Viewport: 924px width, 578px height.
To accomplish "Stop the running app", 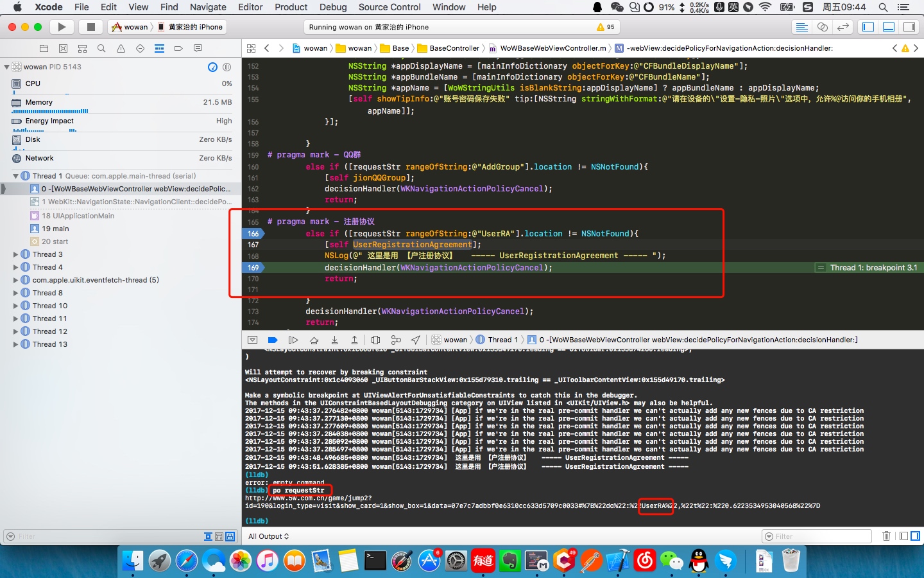I will pos(91,27).
